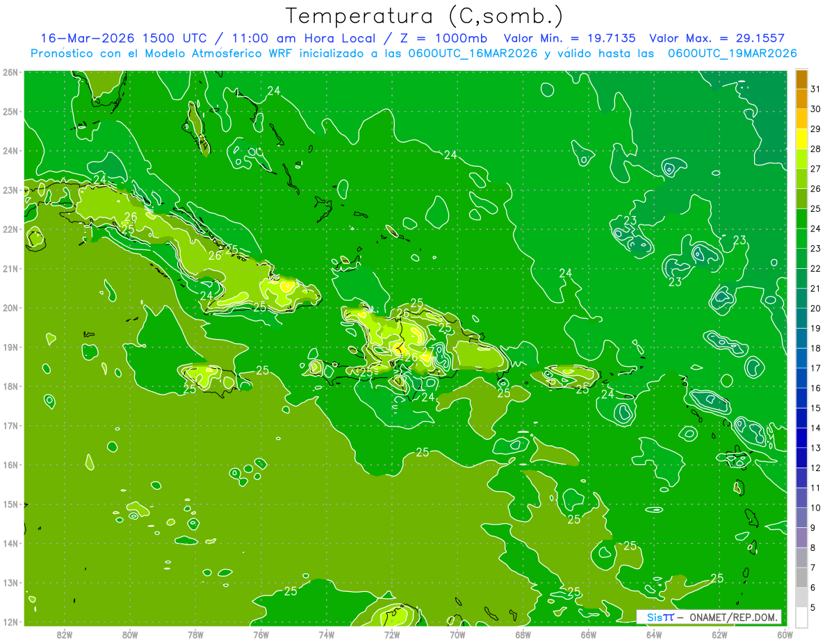Click the colorbar value label 27
This screenshot has height=644, width=834.
816,169
